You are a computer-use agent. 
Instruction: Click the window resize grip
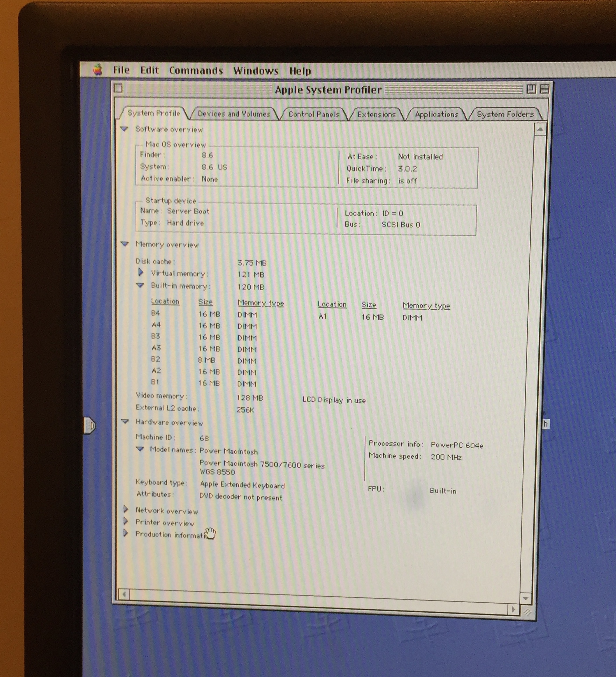[x=527, y=612]
